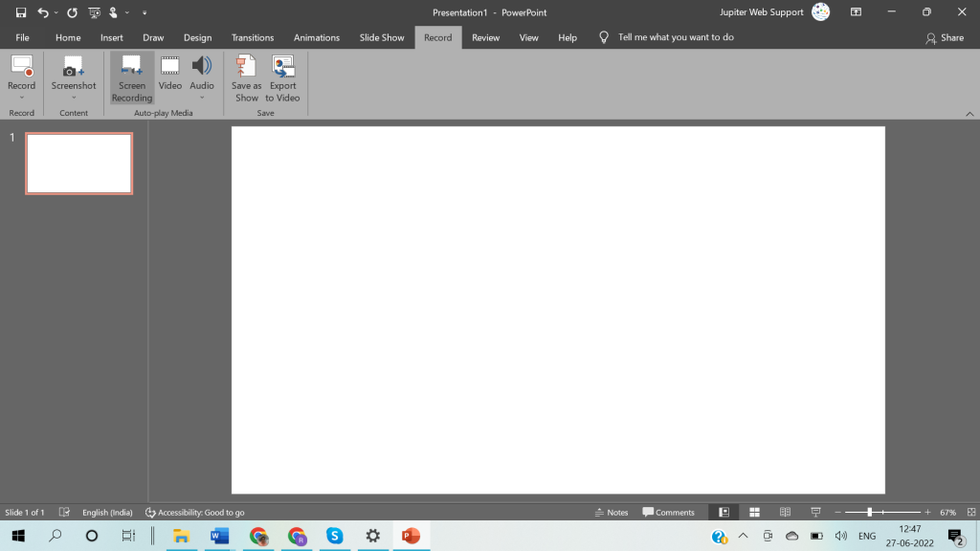Click Accessibility: Good to go
This screenshot has width=980, height=551.
click(195, 513)
